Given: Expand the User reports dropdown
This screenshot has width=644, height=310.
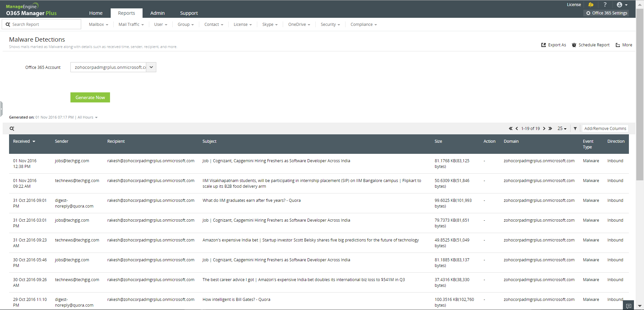Looking at the screenshot, I should point(161,25).
